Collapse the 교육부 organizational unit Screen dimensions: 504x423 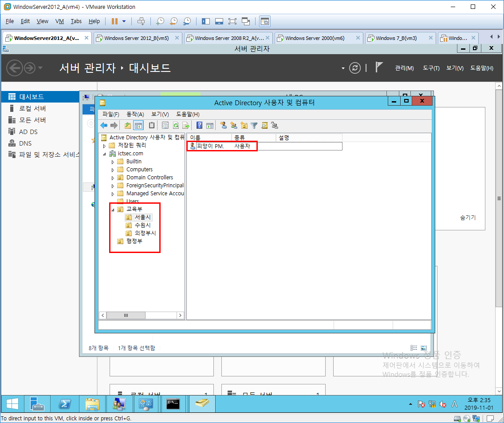(113, 210)
